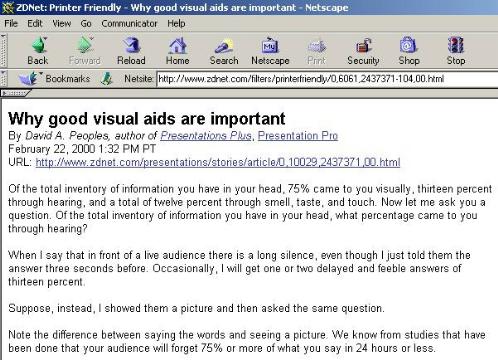Viewport: 498px width, 360px height.
Task: Follow the Presentation Pro link
Action: click(x=298, y=136)
